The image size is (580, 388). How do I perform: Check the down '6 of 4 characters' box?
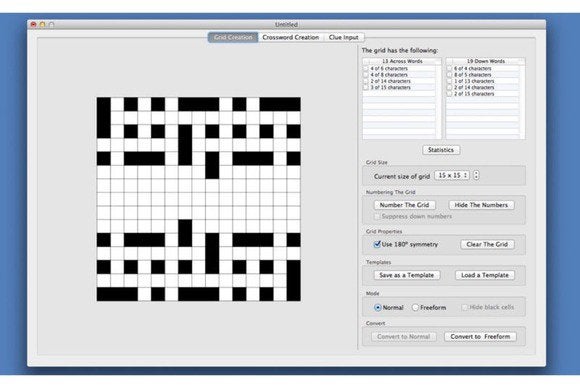pyautogui.click(x=449, y=68)
